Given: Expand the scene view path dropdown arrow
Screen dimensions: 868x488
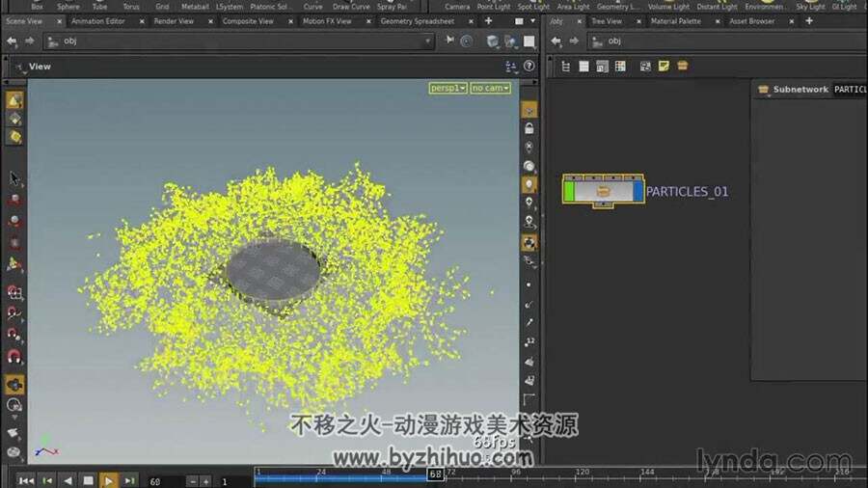Looking at the screenshot, I should point(427,41).
